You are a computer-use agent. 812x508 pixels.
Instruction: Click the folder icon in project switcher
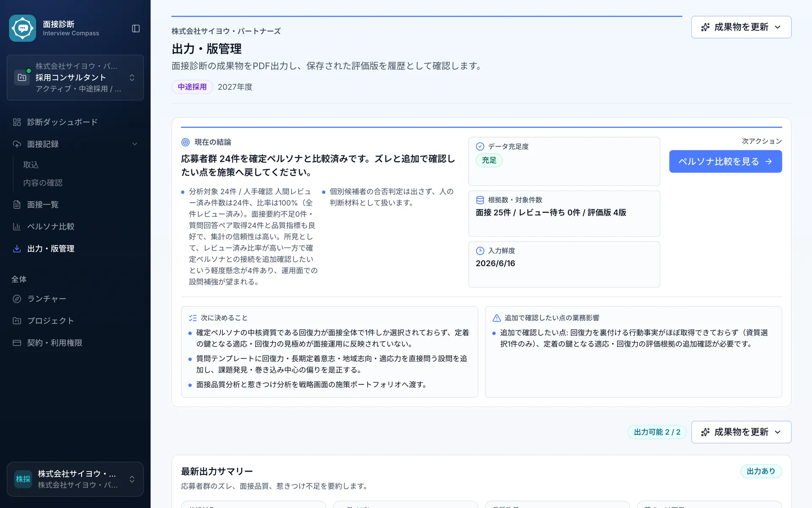(x=22, y=77)
